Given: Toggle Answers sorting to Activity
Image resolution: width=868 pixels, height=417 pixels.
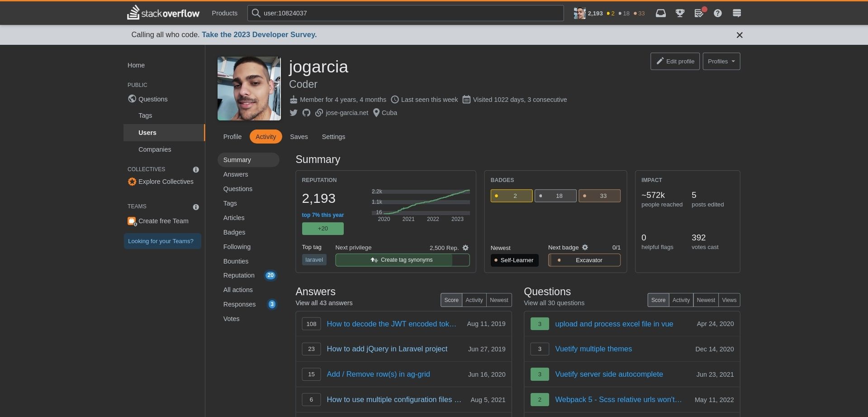Looking at the screenshot, I should (x=474, y=300).
